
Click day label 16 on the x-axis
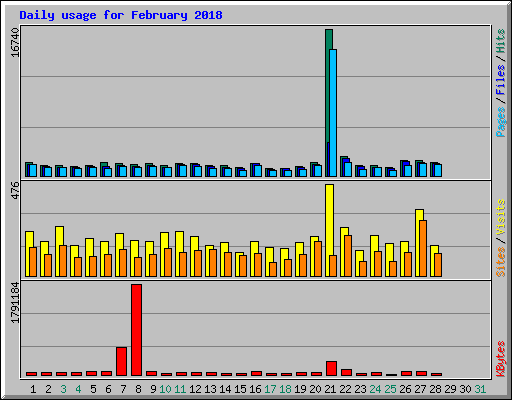coord(255,389)
